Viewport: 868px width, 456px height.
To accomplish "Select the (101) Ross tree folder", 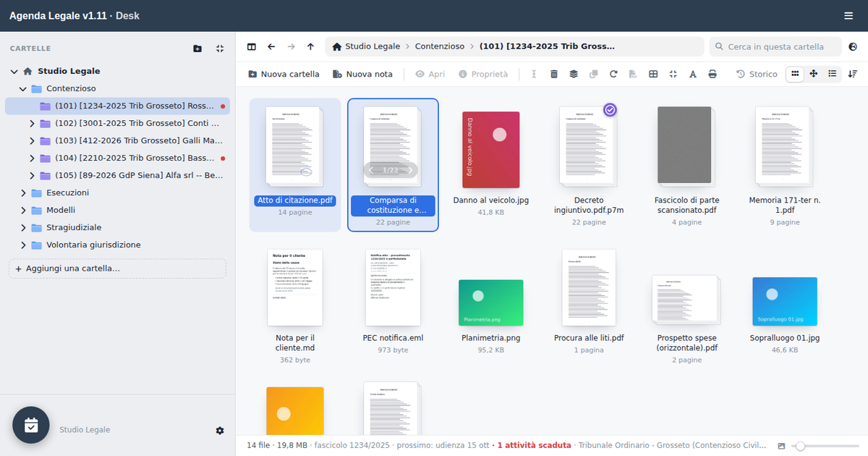I will [117, 106].
